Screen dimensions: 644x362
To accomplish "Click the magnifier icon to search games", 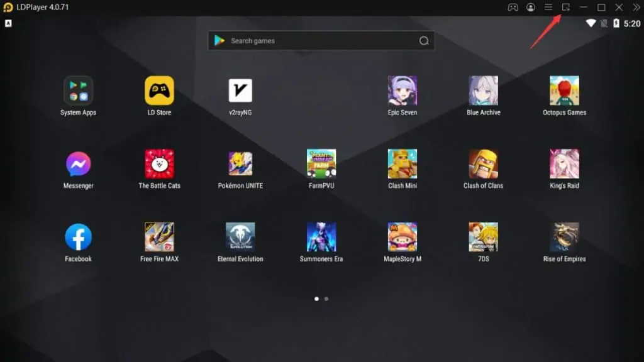I will point(424,40).
